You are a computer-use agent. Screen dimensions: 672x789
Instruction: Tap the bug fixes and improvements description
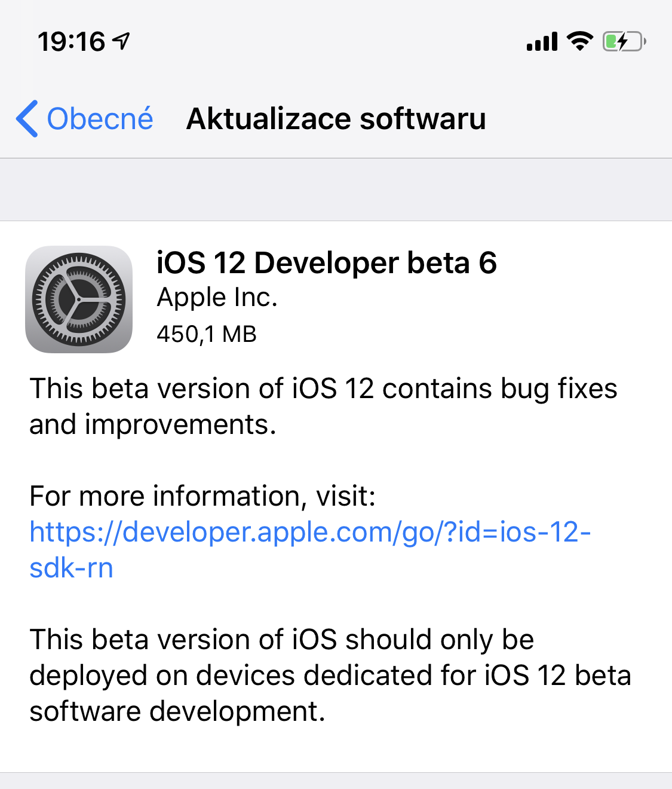coord(323,406)
